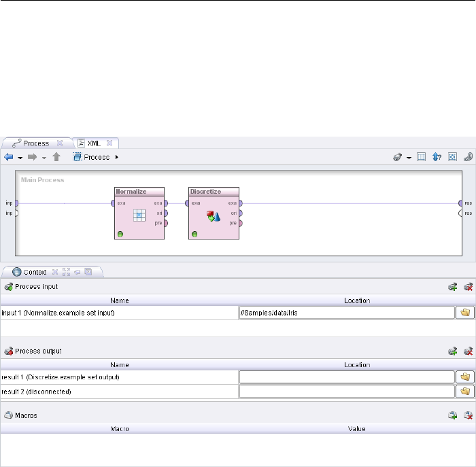Screen dimensions: 476x467
Task: Click the result 2 location field
Action: click(x=347, y=392)
